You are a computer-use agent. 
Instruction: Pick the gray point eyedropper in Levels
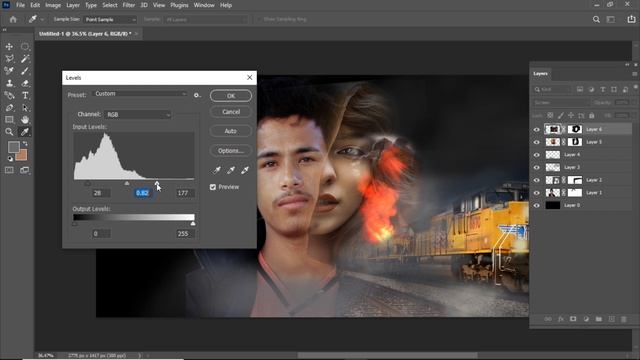point(231,170)
